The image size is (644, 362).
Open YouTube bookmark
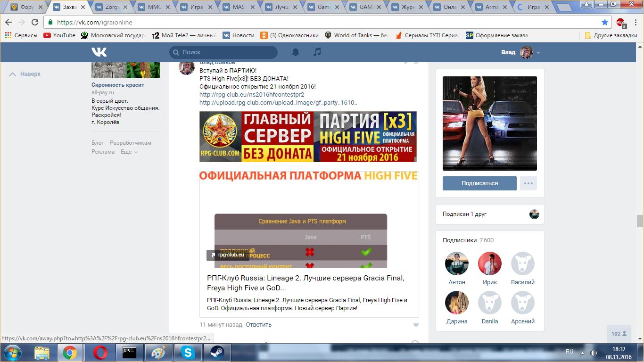59,35
